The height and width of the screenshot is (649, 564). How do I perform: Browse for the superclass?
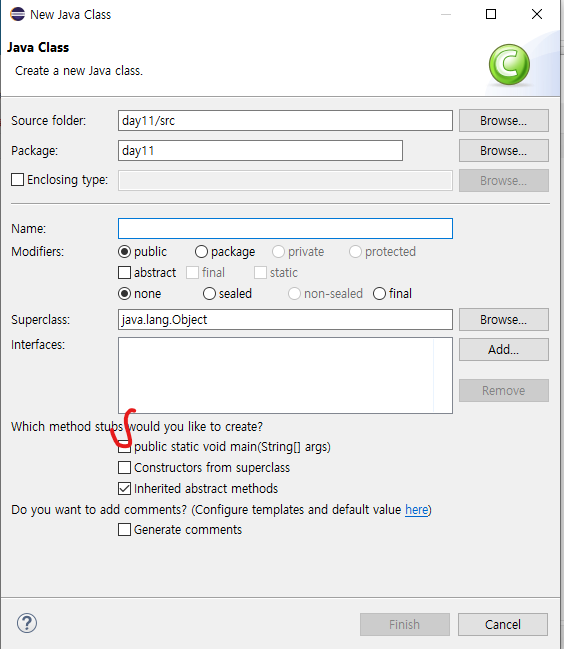point(504,320)
